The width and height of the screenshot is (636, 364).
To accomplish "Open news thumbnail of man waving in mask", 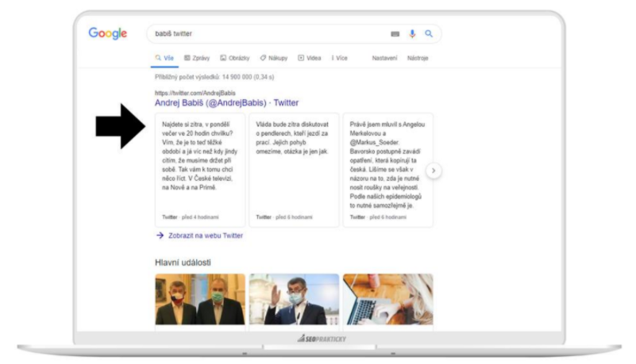I will click(x=294, y=299).
